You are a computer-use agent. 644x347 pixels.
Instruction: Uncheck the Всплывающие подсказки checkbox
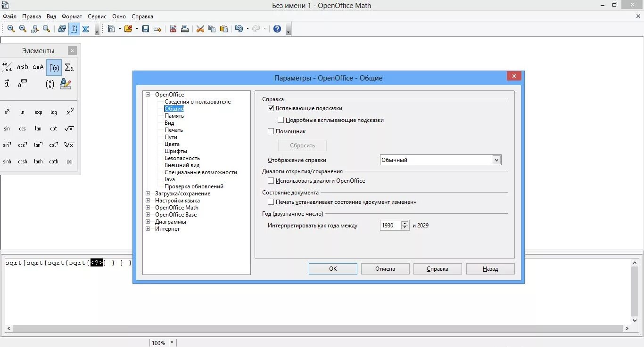click(x=271, y=108)
